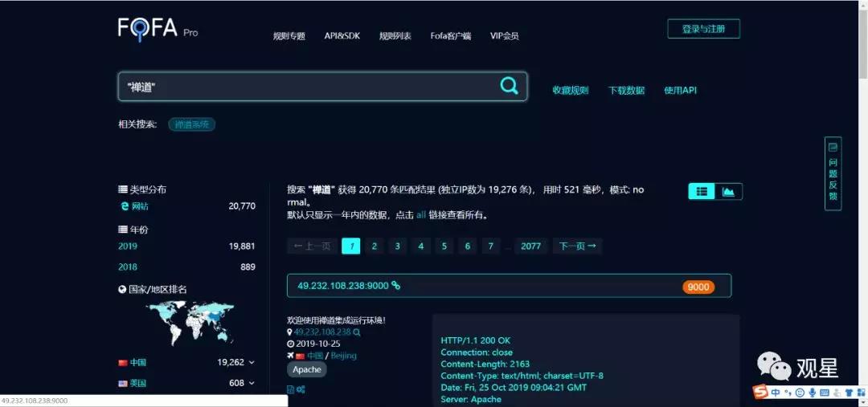Jump to last page 2077
Screen dimensions: 868x407
pos(531,246)
